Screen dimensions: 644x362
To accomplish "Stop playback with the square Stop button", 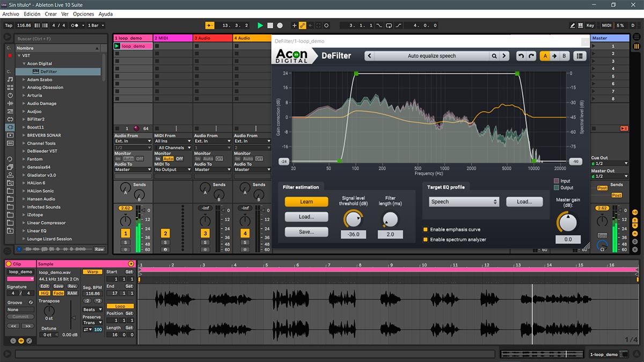I will 270,25.
